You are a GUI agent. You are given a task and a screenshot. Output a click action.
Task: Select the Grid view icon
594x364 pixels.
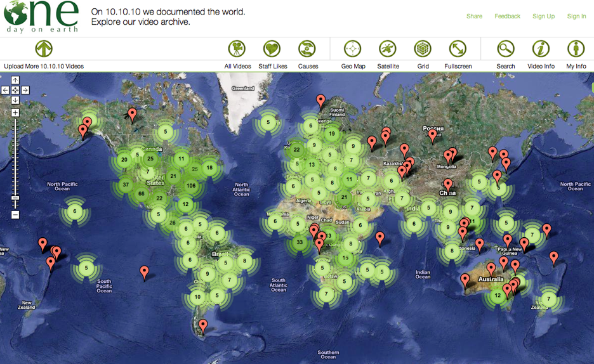423,49
